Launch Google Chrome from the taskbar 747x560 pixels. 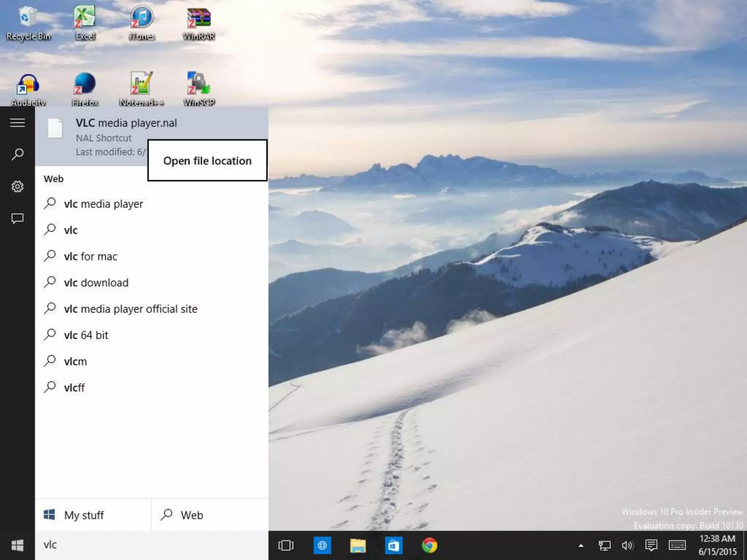click(x=429, y=545)
